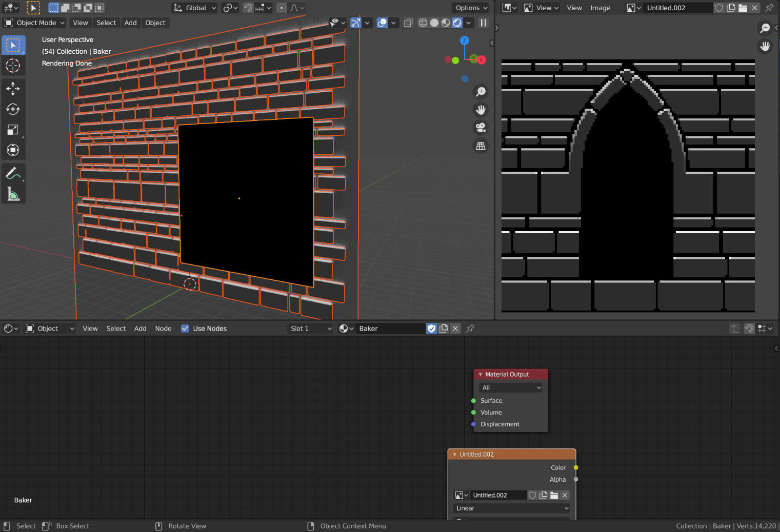Toggle the show gizmo button
This screenshot has height=532, width=780.
355,23
